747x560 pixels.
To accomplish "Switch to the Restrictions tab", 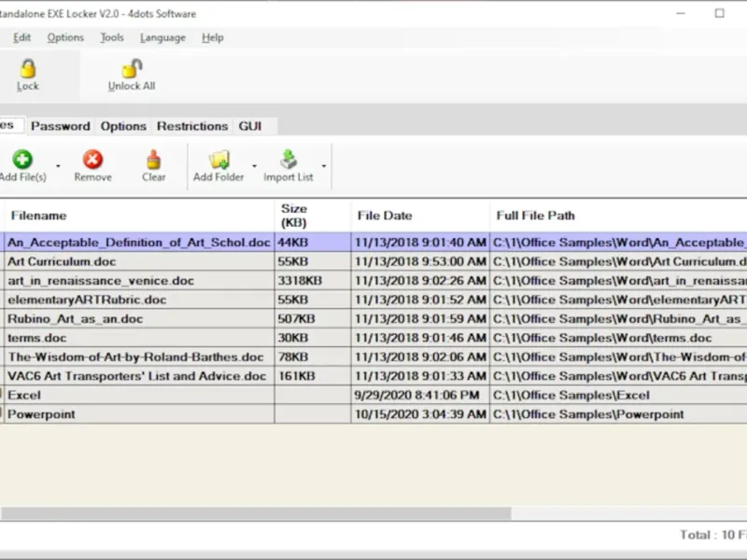I will coord(191,126).
